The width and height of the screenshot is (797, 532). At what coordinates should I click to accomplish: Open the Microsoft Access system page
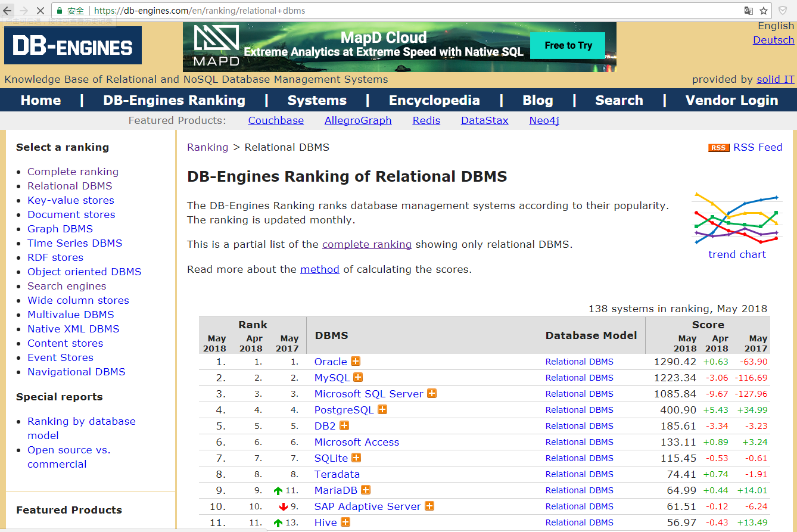tap(357, 442)
